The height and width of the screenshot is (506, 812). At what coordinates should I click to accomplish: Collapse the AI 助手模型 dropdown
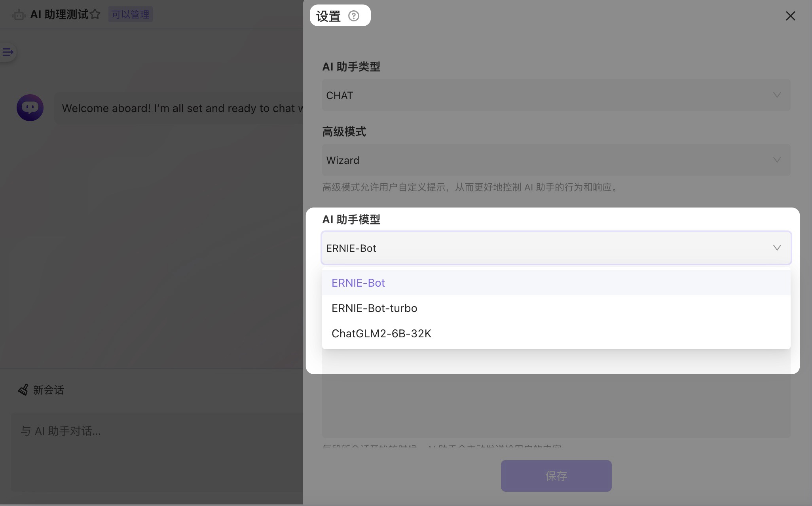tap(777, 248)
